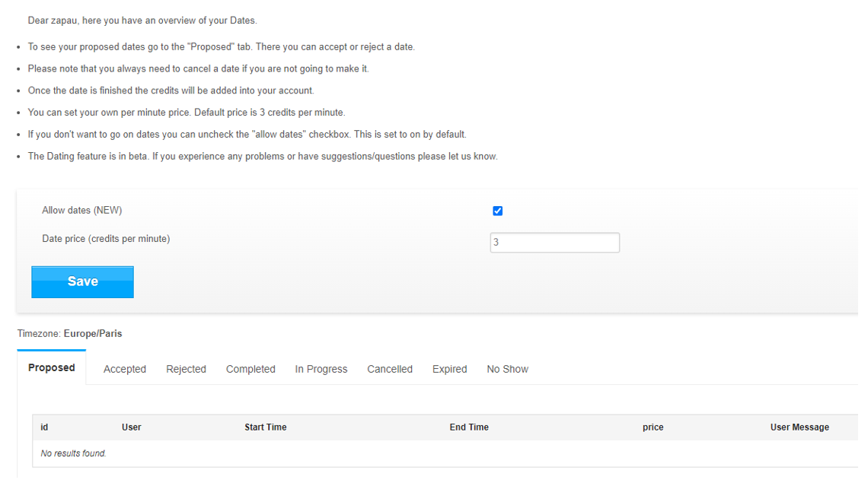View the Completed dates tab
This screenshot has height=483, width=868.
(251, 369)
